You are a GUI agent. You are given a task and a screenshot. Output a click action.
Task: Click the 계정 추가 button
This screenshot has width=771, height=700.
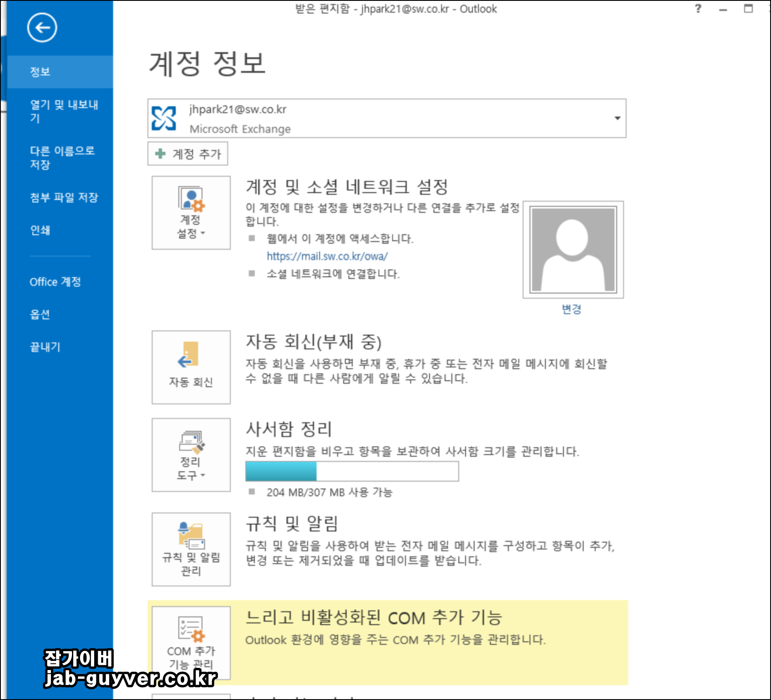[x=188, y=153]
